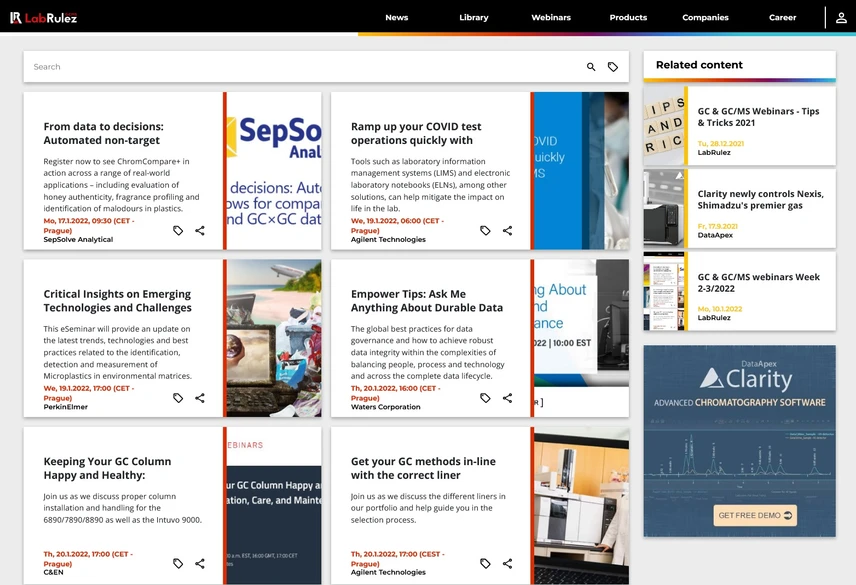The image size is (856, 585).
Task: Click the LabRulez logo
Action: (44, 17)
